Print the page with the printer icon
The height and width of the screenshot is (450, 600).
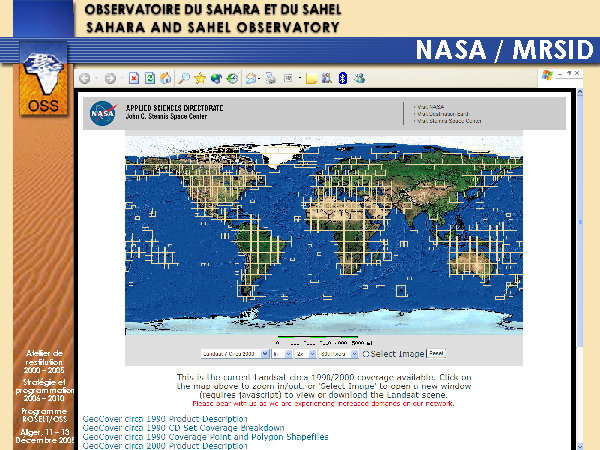point(271,78)
